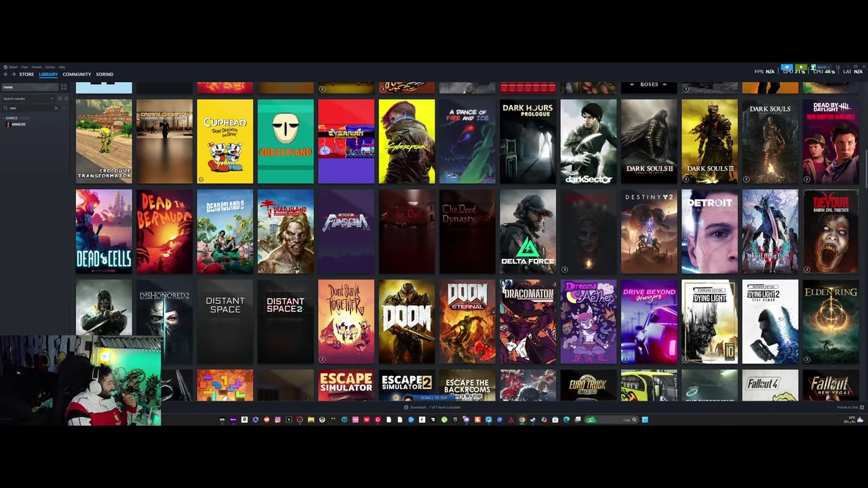Open the DOOM Eternal tile
The height and width of the screenshot is (488, 868).
pos(468,322)
